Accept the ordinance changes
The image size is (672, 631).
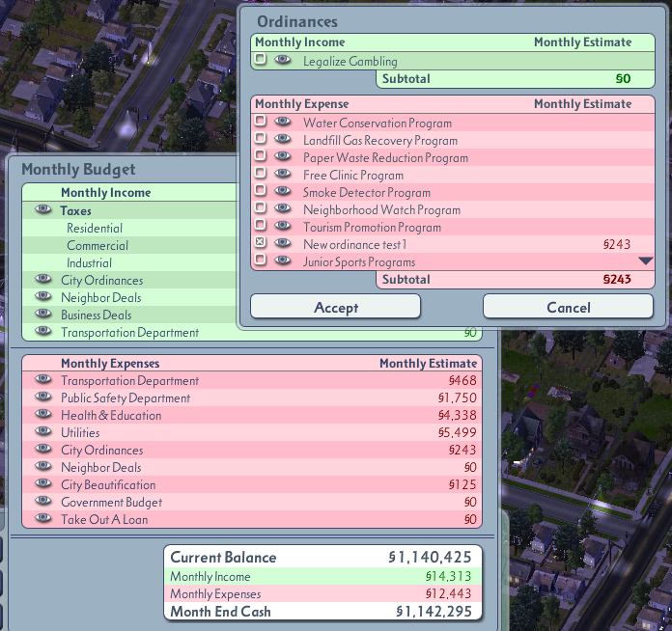pyautogui.click(x=335, y=306)
